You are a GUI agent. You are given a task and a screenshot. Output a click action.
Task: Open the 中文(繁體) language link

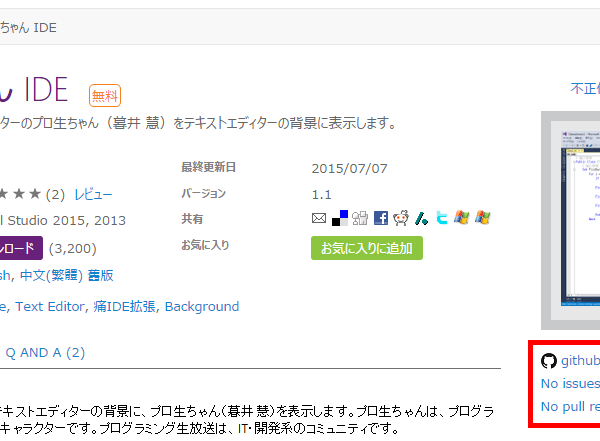[51, 276]
